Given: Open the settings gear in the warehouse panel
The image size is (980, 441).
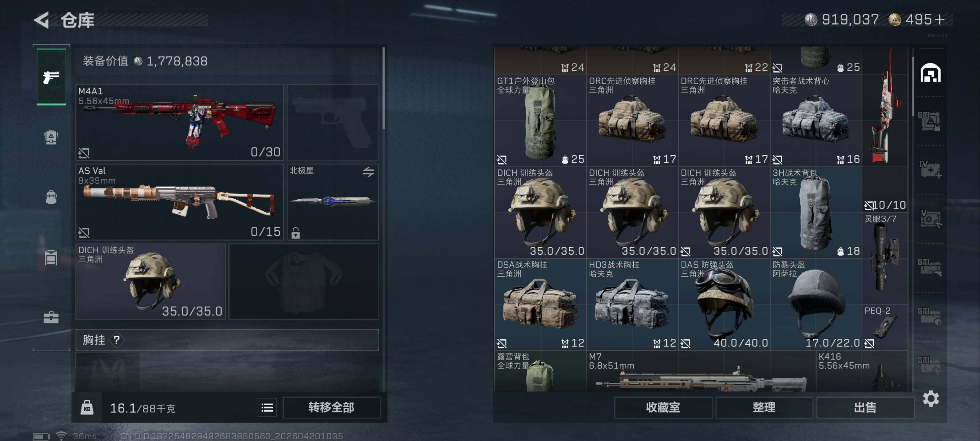Looking at the screenshot, I should [x=931, y=398].
